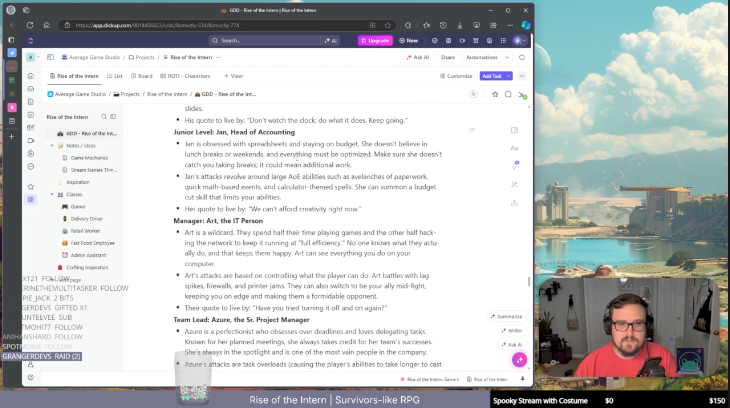The width and height of the screenshot is (730, 408).
Task: Click the Summarize AI shortcut
Action: click(506, 316)
